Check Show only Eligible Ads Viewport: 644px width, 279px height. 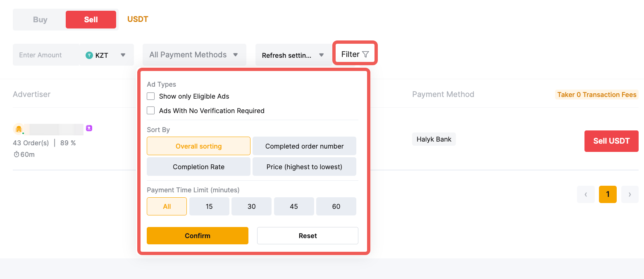coord(151,96)
